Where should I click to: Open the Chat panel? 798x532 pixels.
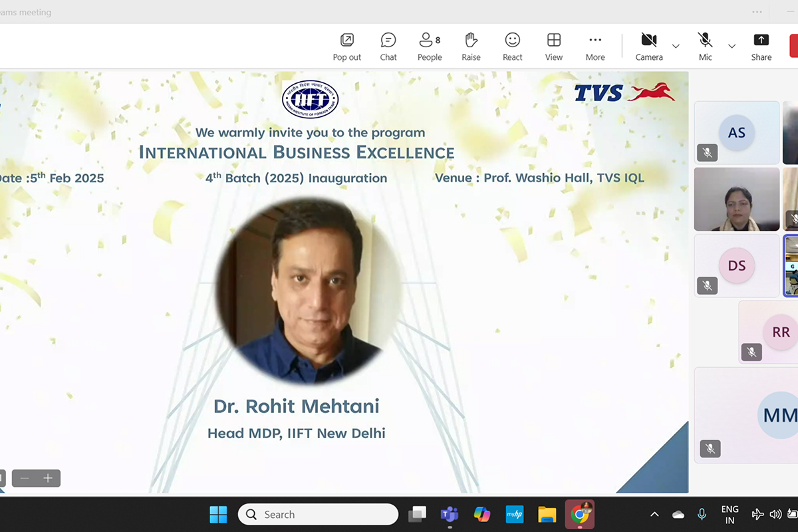coord(388,47)
